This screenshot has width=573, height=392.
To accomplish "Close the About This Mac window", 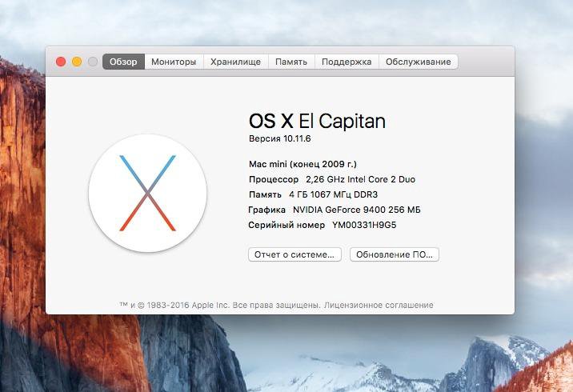I will [x=61, y=62].
